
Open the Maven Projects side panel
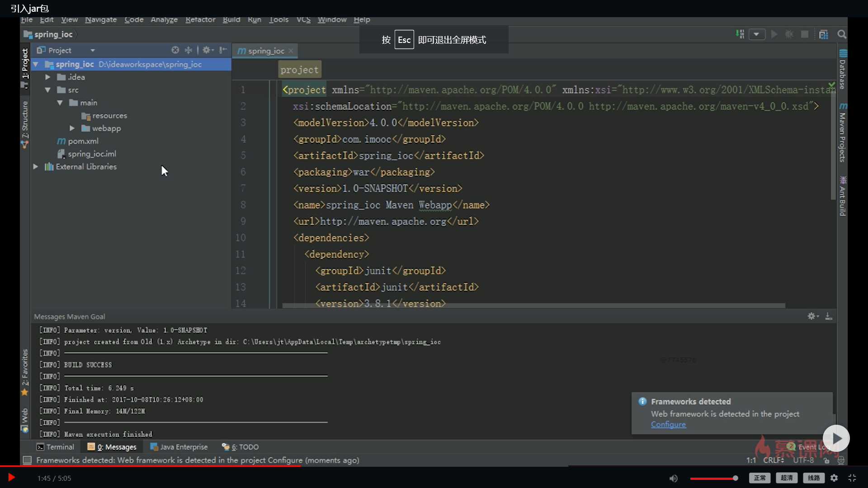pos(843,132)
